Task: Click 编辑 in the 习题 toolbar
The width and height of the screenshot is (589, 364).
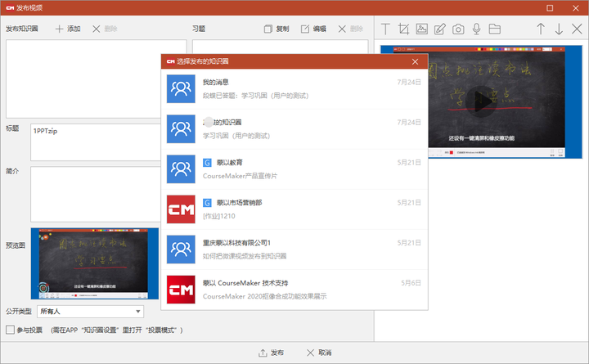Action: pos(313,29)
